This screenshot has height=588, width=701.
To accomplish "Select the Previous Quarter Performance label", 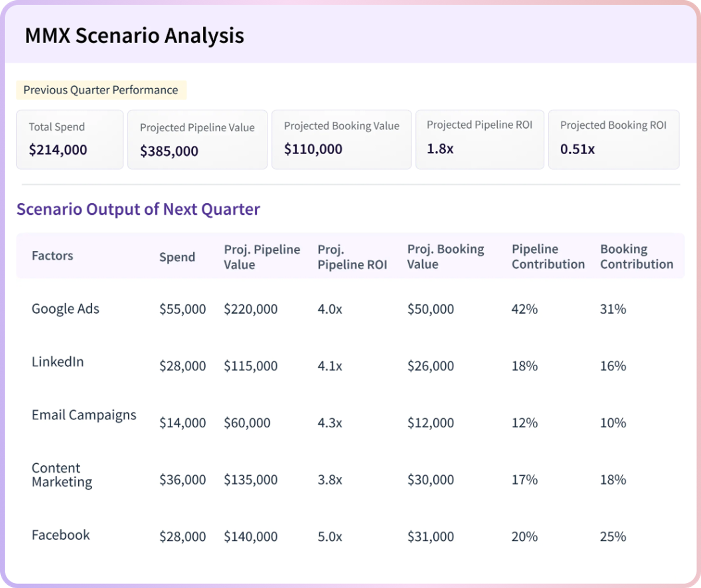I will click(101, 90).
